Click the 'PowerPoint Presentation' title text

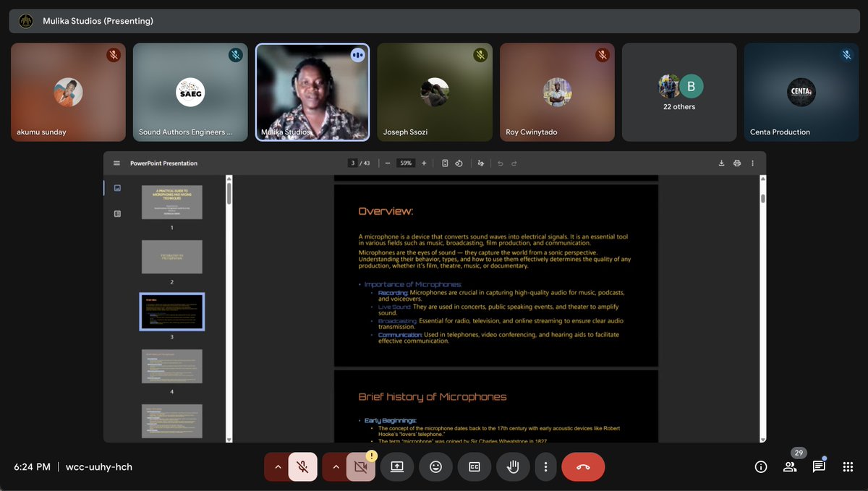[163, 163]
